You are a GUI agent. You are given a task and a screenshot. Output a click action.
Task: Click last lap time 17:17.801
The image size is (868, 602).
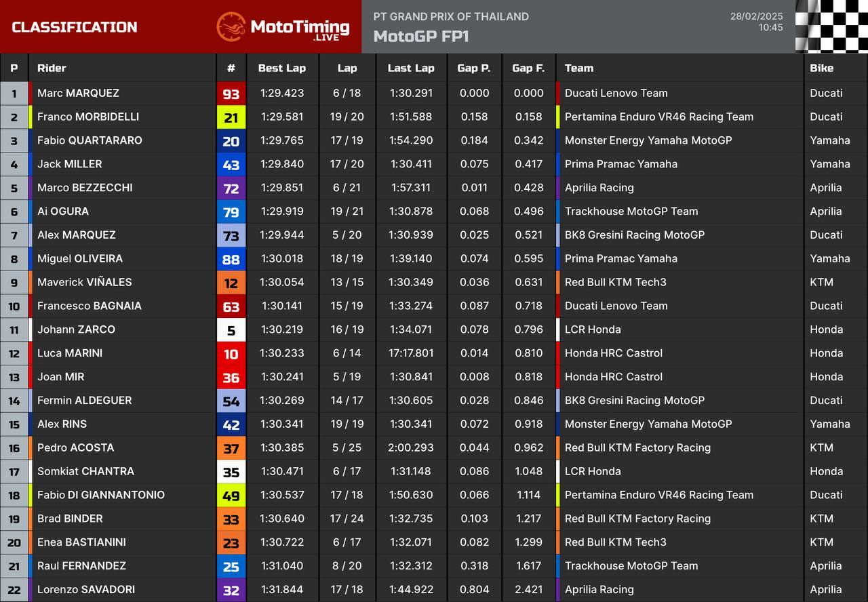pos(411,353)
